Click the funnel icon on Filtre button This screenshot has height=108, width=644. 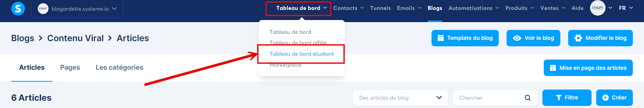tap(559, 98)
